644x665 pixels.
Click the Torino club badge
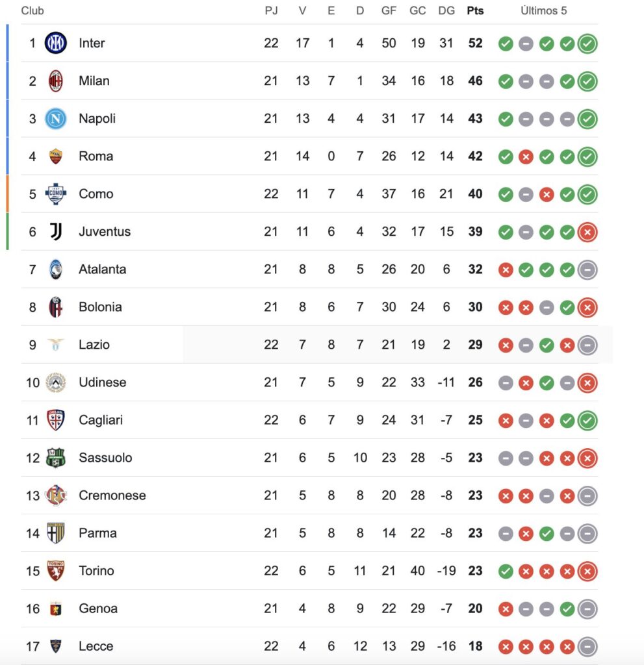click(55, 571)
